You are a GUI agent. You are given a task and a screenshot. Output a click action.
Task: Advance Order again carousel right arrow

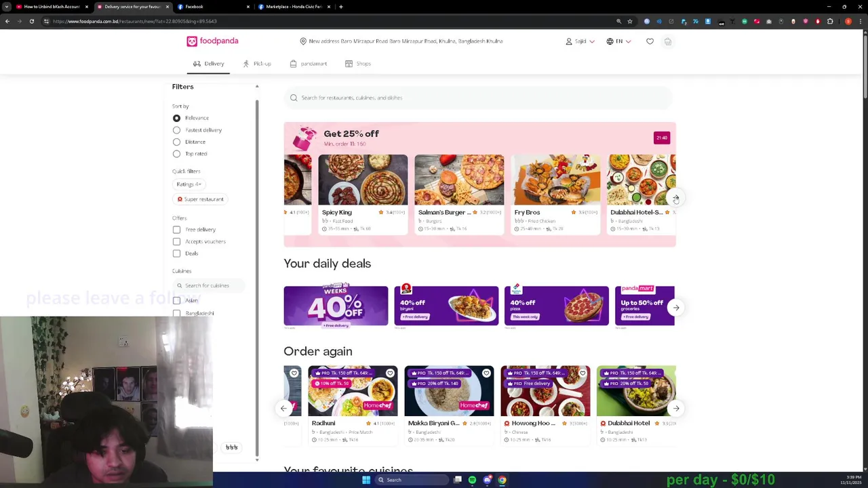[x=676, y=408]
